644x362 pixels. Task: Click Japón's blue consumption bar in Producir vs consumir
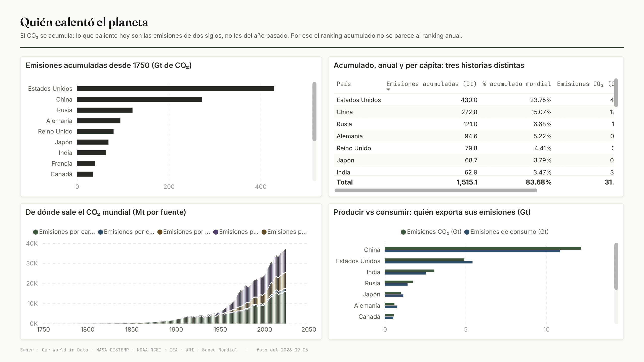394,296
